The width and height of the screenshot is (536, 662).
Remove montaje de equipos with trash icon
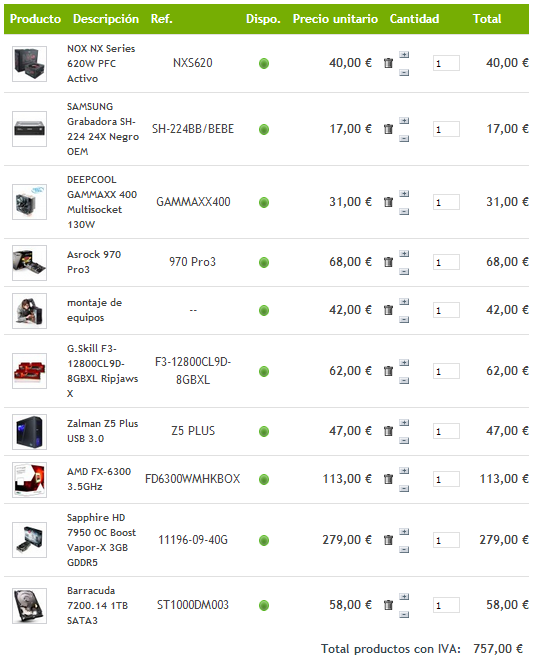388,310
